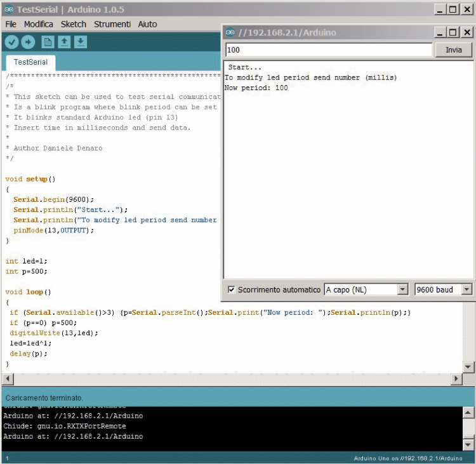The height and width of the screenshot is (464, 476).
Task: Click the 'Caricamento terminato.' status message
Action: [x=44, y=398]
